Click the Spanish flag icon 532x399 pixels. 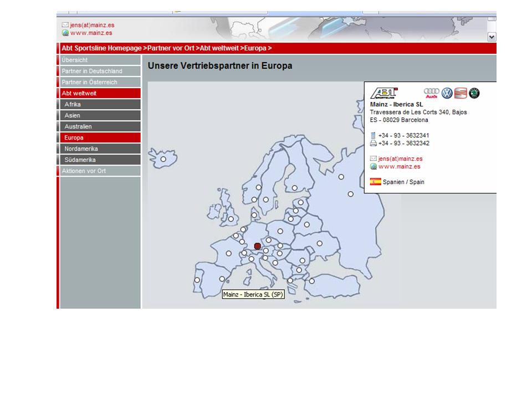pyautogui.click(x=375, y=182)
